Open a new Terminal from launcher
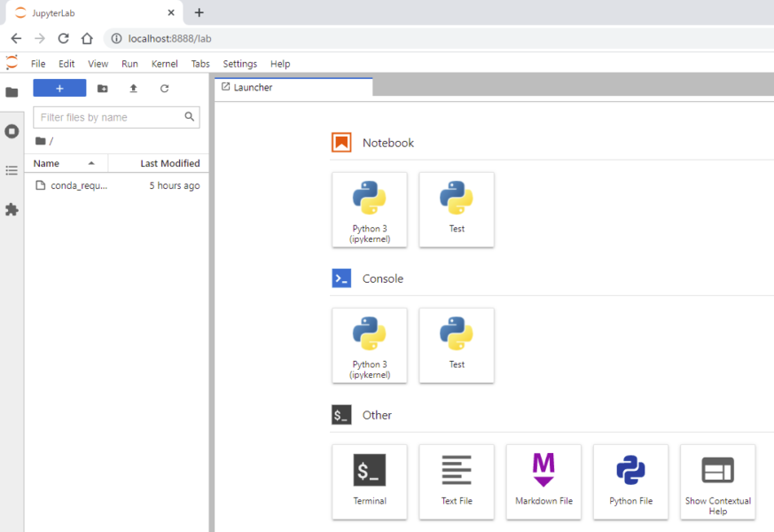The image size is (774, 532). click(370, 481)
